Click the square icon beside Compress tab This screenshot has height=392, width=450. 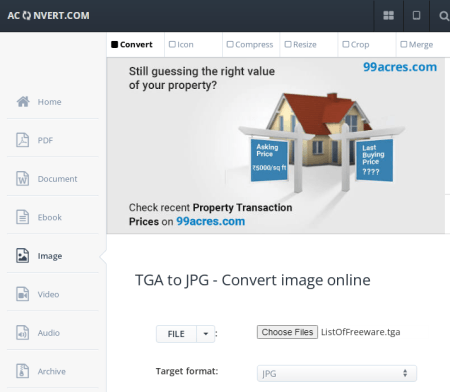(x=230, y=44)
